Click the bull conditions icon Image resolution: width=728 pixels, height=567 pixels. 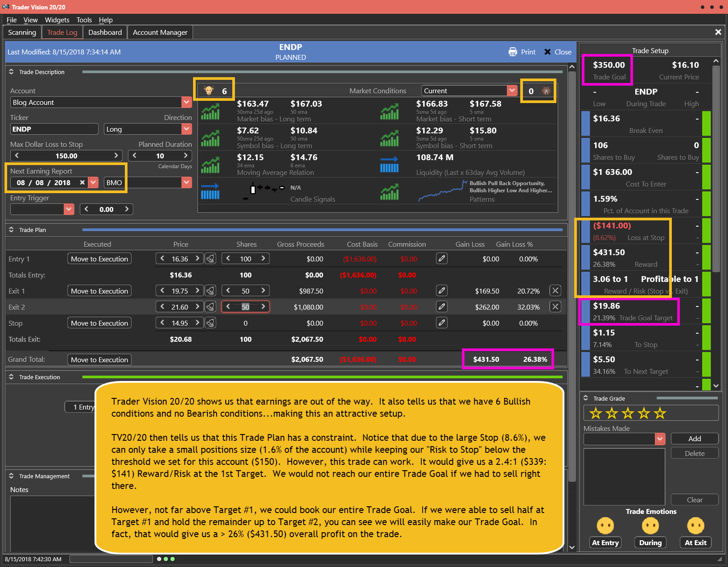pos(209,91)
